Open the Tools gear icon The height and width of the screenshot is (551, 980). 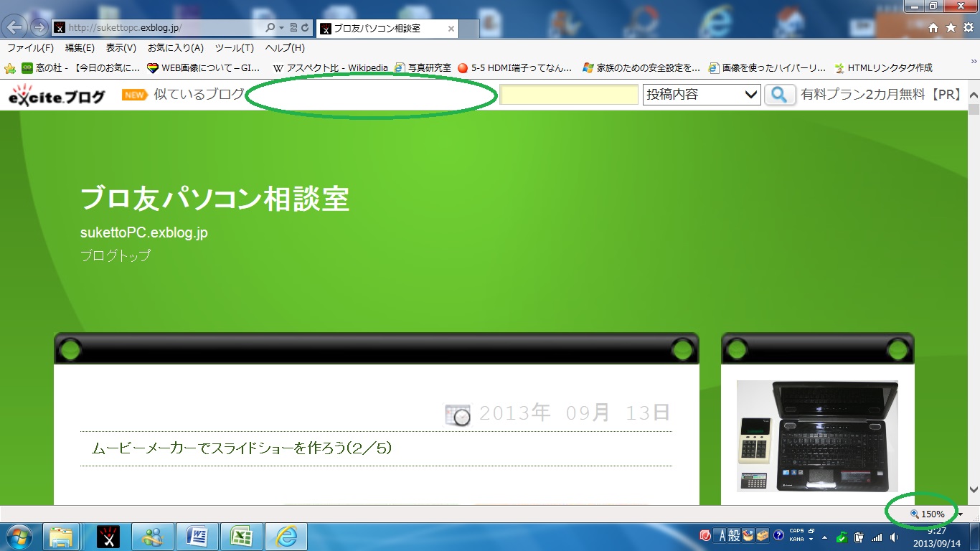pyautogui.click(x=967, y=27)
